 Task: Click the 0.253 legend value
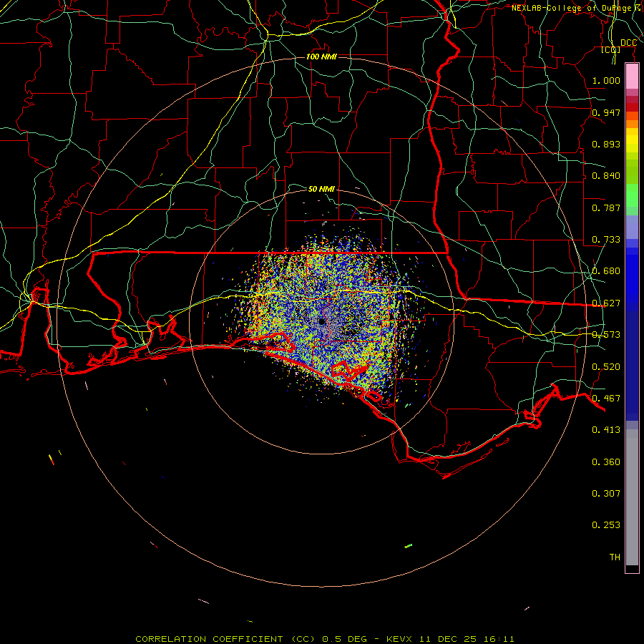click(x=606, y=525)
